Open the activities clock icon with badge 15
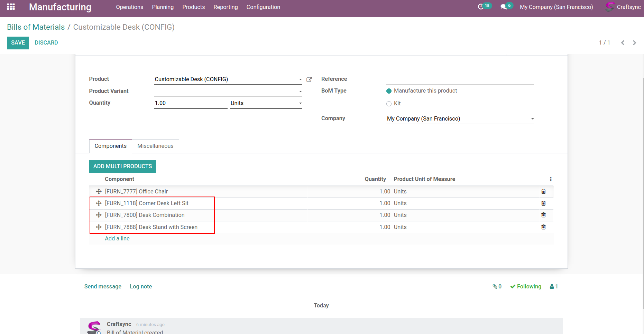The image size is (644, 334). point(481,7)
